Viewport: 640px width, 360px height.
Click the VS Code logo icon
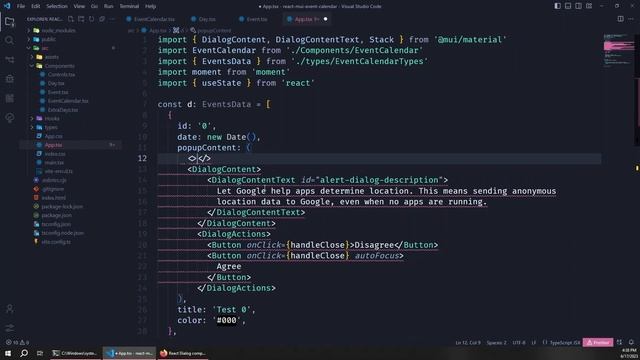click(7, 6)
